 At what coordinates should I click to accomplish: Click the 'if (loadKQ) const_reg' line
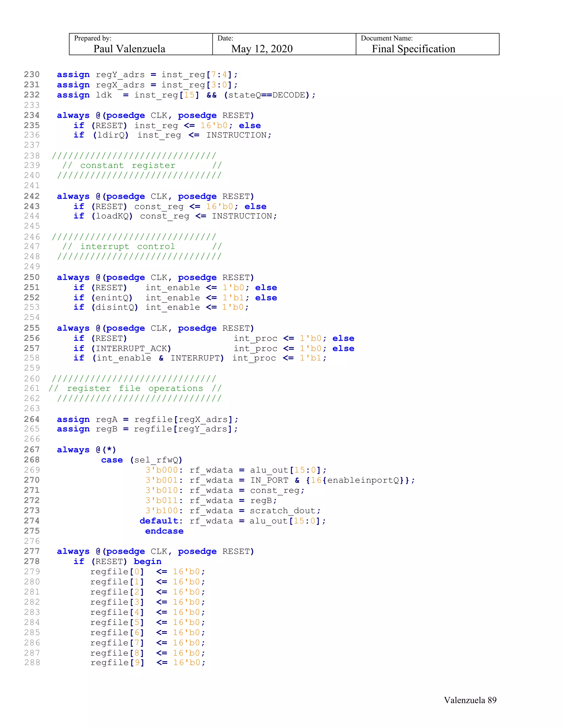[175, 216]
